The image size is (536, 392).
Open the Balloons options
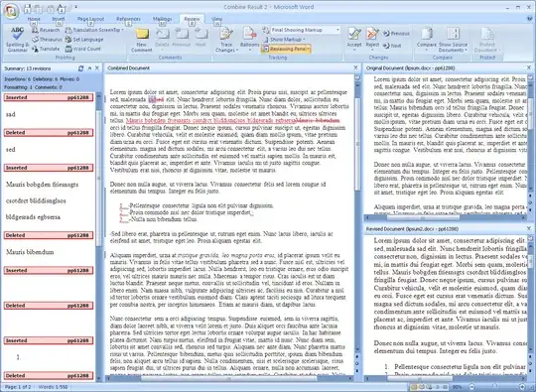pos(249,40)
